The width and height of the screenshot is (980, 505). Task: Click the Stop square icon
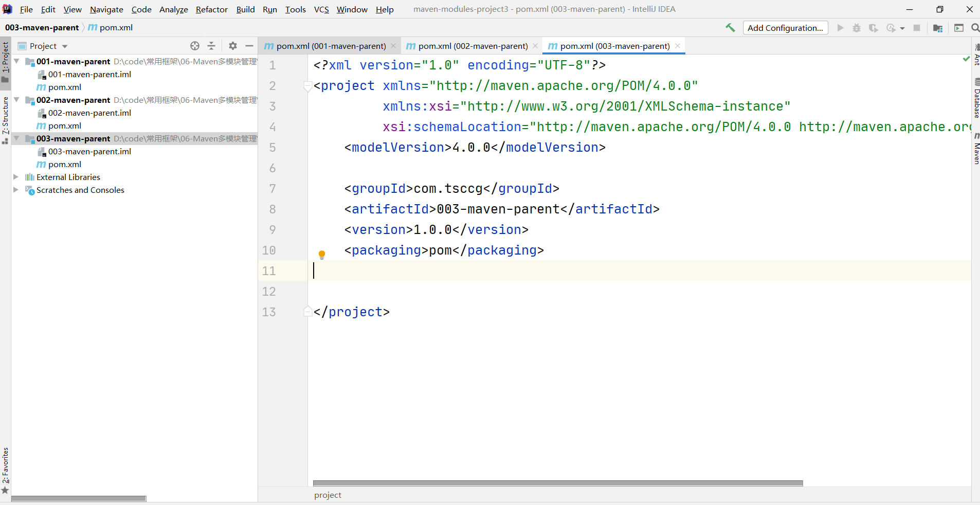point(917,28)
